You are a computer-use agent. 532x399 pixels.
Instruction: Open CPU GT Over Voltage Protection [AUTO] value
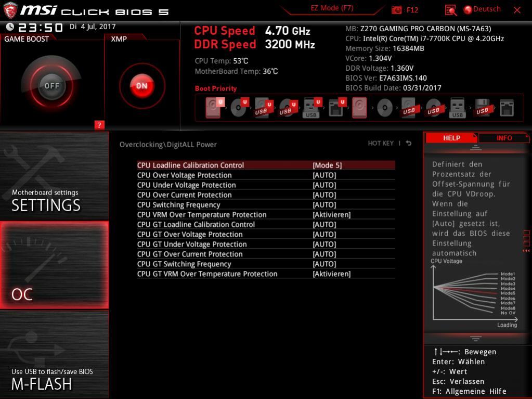[x=325, y=234]
